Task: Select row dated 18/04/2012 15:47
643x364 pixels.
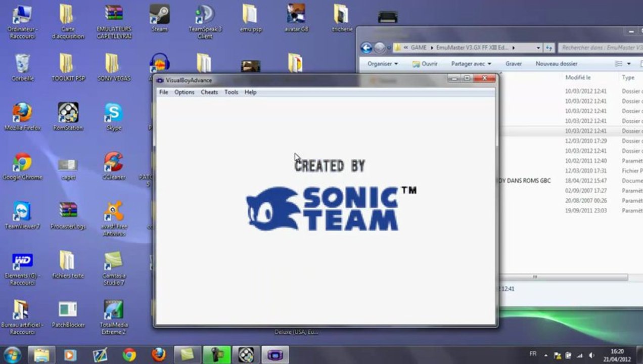Action: pyautogui.click(x=570, y=180)
